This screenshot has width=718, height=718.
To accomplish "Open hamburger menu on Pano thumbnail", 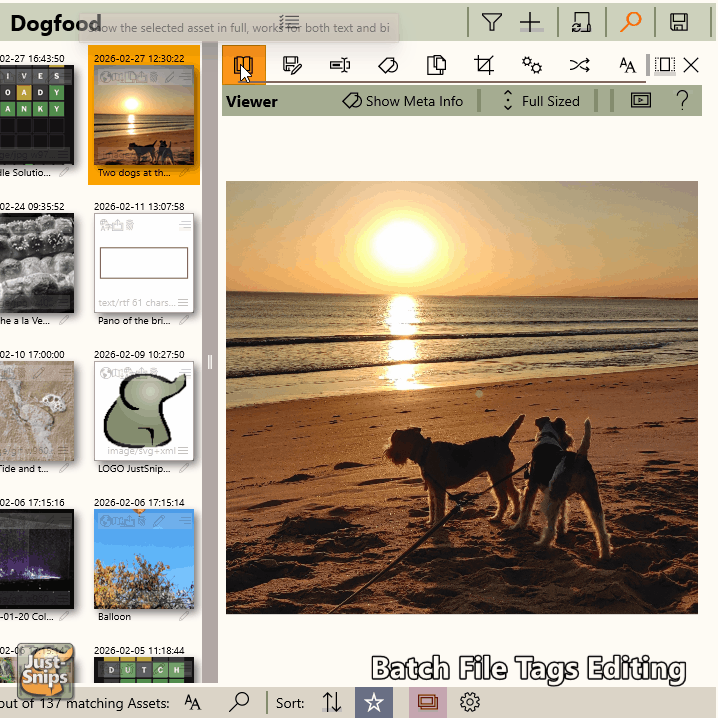I will point(183,302).
